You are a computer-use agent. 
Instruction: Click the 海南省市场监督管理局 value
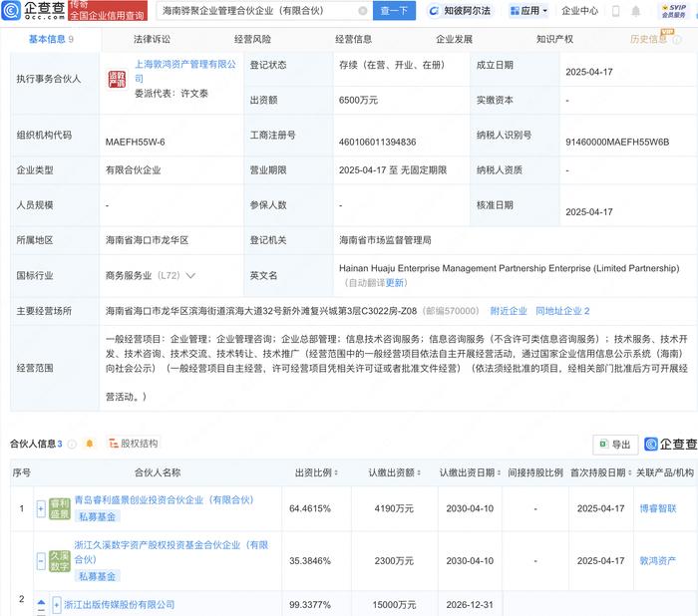385,240
